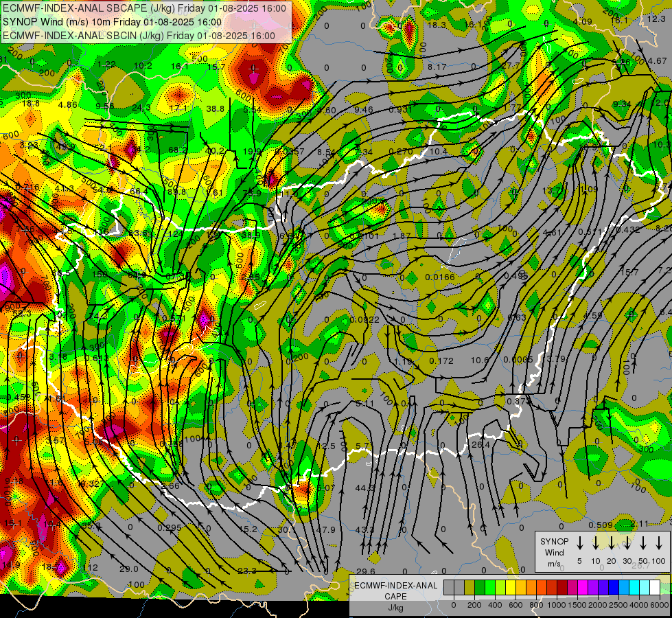672x618 pixels.
Task: Click the 68.2 station value
Action: click(x=177, y=150)
